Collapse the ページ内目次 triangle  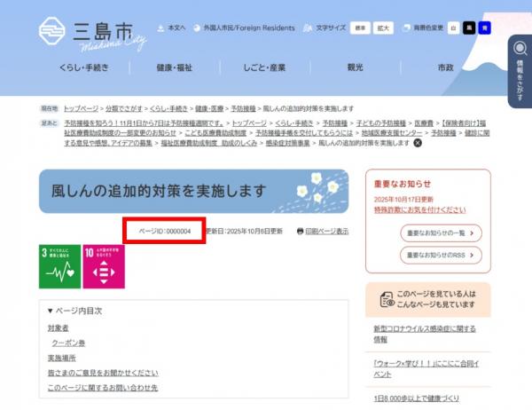point(51,311)
